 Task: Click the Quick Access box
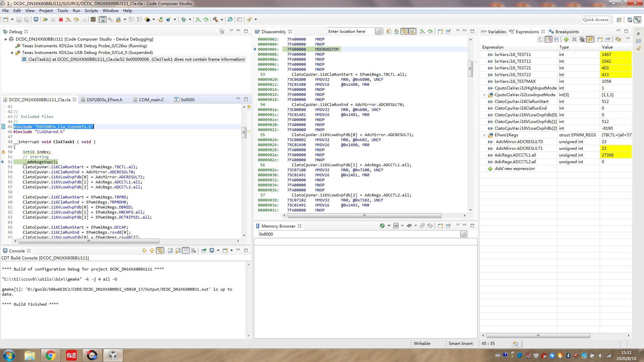(x=595, y=20)
